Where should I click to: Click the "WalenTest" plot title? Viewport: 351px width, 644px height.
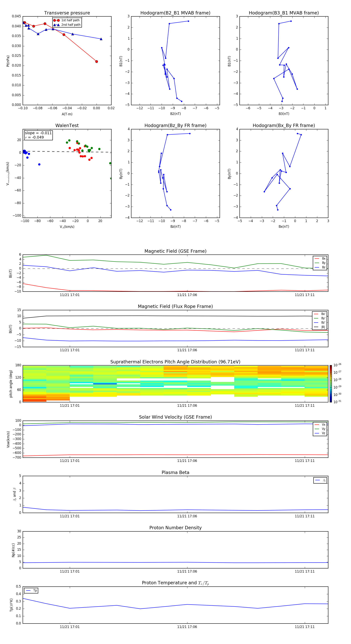67,125
